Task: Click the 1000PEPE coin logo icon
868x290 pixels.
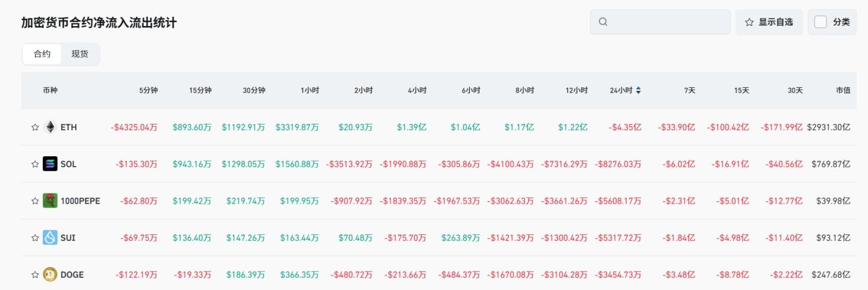Action: (x=50, y=201)
